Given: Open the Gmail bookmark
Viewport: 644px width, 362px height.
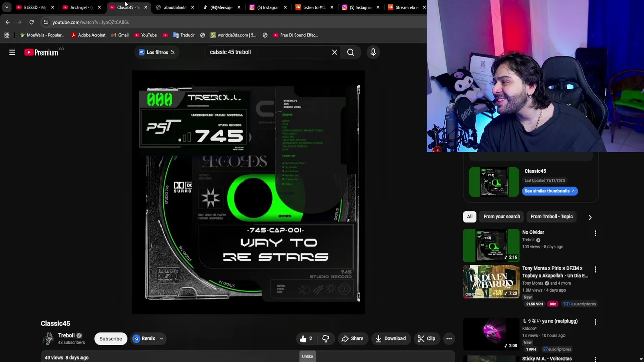Looking at the screenshot, I should pyautogui.click(x=120, y=35).
